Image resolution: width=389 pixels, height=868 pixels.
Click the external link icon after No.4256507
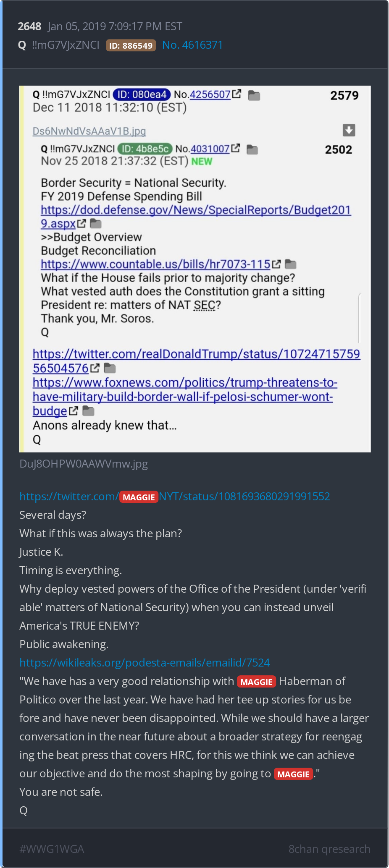click(x=237, y=94)
